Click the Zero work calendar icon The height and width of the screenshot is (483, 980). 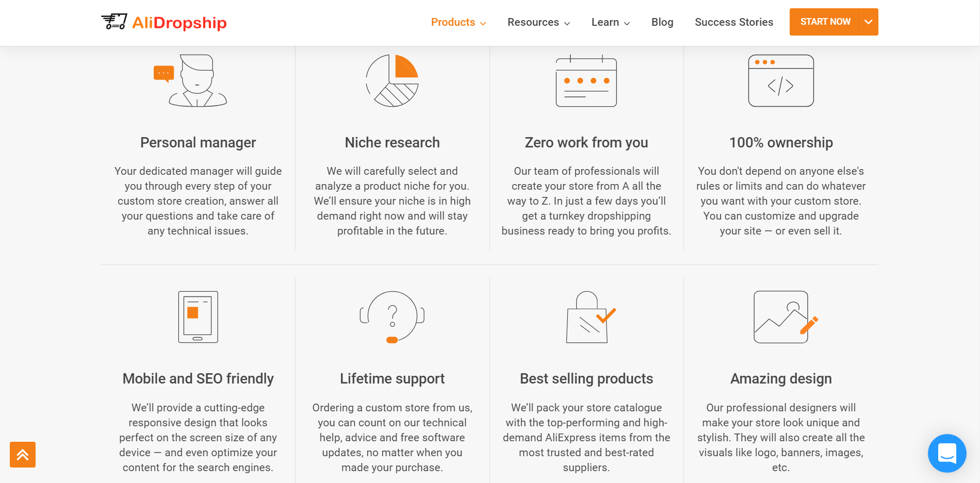586,80
